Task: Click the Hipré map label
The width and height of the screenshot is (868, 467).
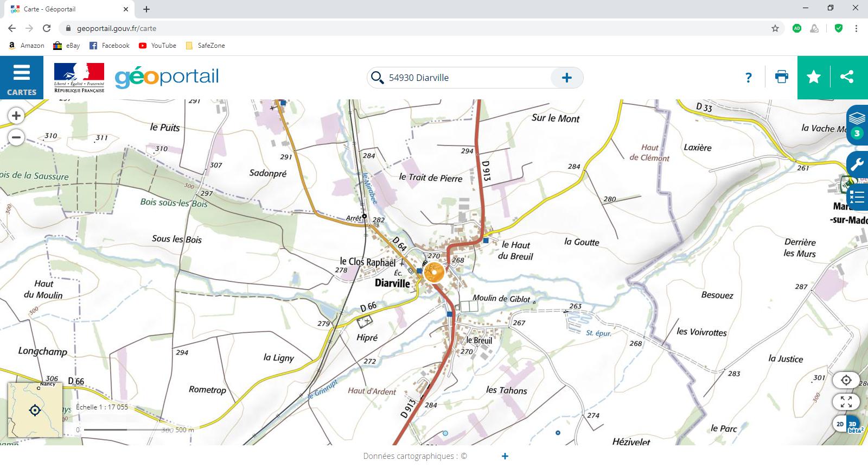Action: (x=367, y=338)
